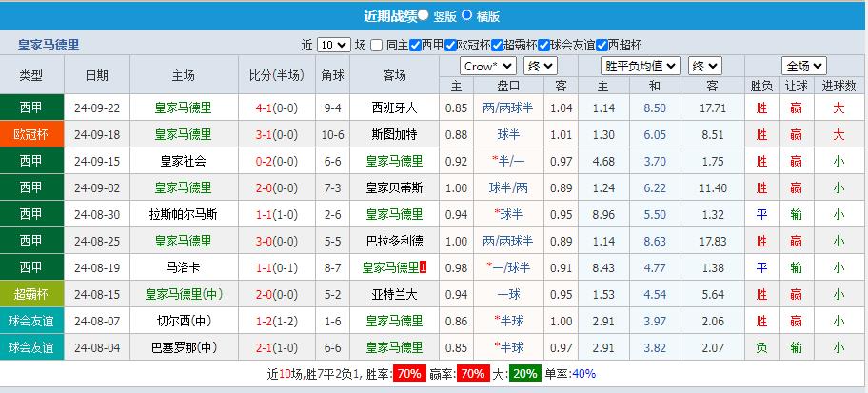868x393 pixels.
Task: Click the 40% 小率 percentage text
Action: pyautogui.click(x=583, y=374)
